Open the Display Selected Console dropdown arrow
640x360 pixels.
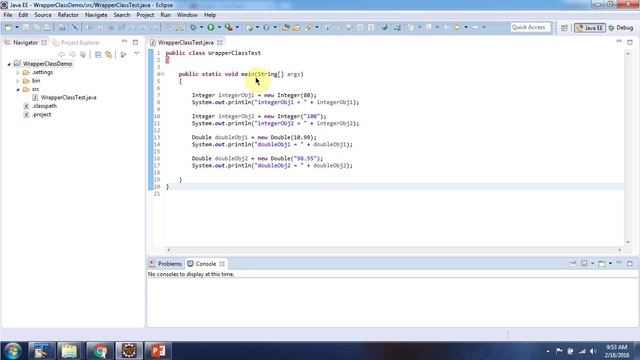pos(592,264)
